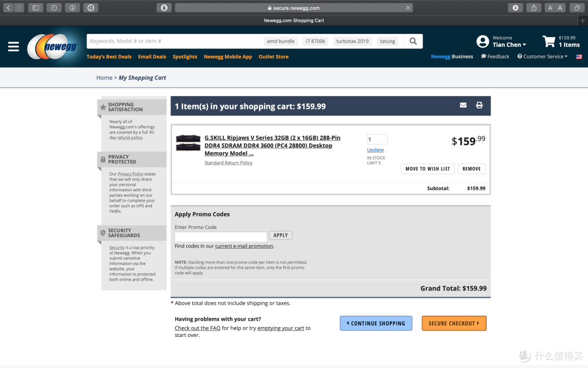Toggle the Safari sidebar icon
This screenshot has height=368, width=588.
pos(35,8)
